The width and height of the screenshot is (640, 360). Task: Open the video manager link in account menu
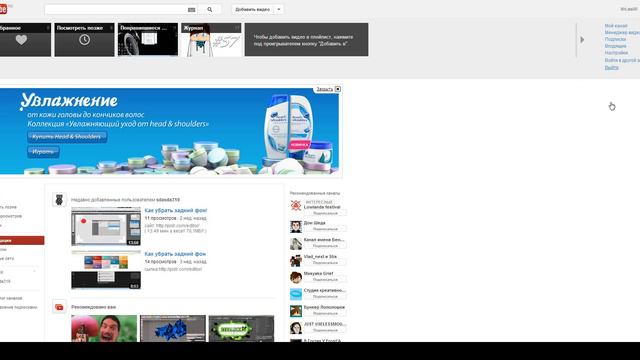point(622,32)
